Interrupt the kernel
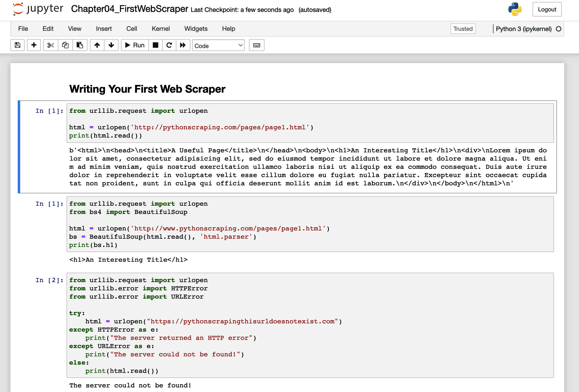This screenshot has height=392, width=579. coord(155,45)
